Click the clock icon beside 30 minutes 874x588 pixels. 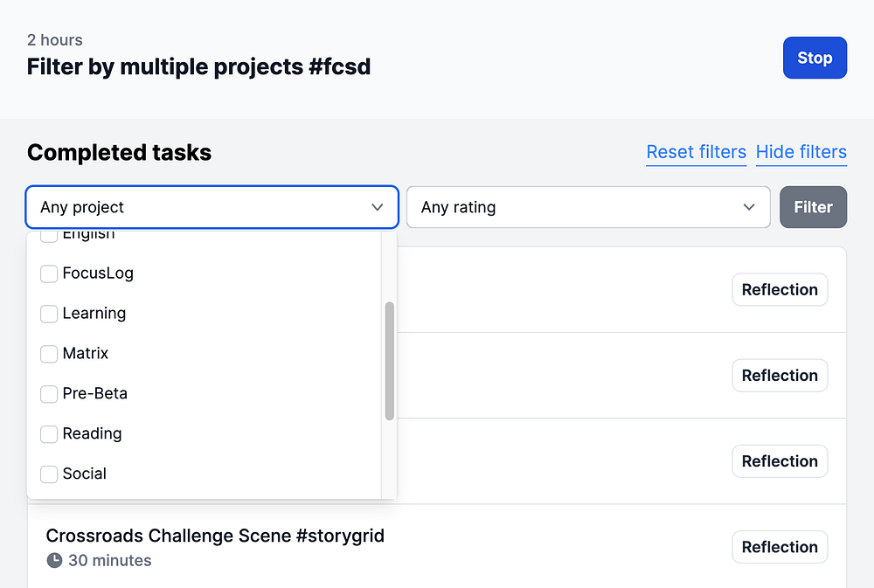tap(54, 560)
